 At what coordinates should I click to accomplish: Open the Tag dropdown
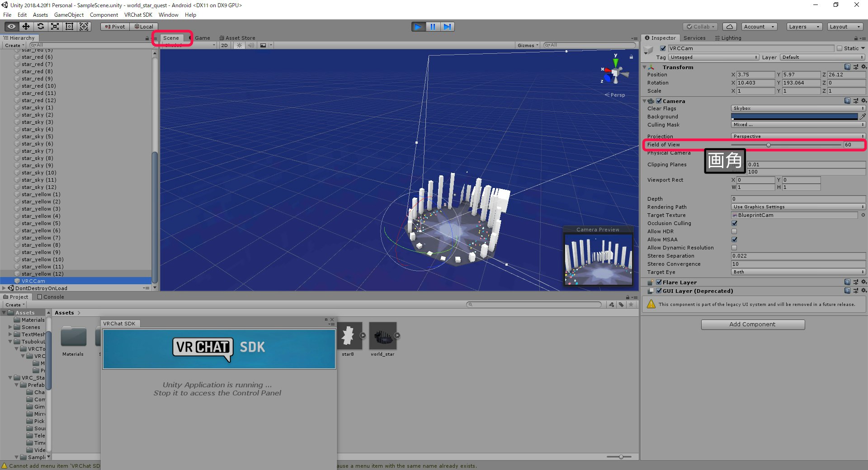click(x=713, y=57)
